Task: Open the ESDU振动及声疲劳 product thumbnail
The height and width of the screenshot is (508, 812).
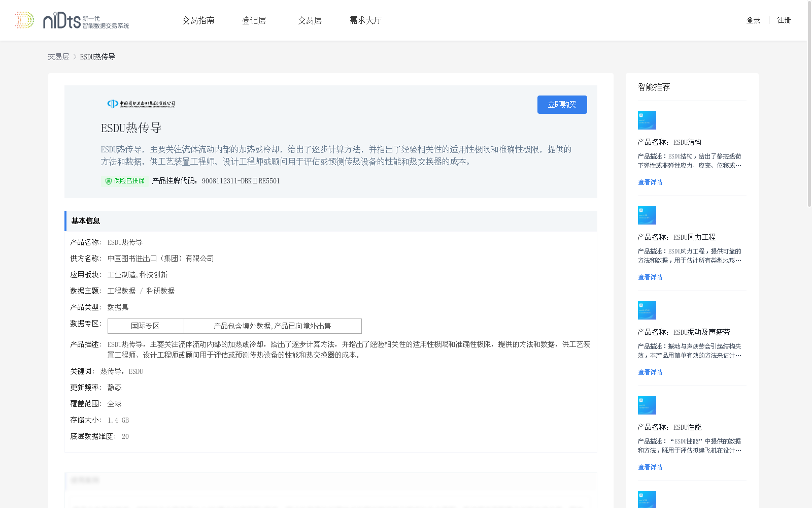Action: pyautogui.click(x=647, y=310)
